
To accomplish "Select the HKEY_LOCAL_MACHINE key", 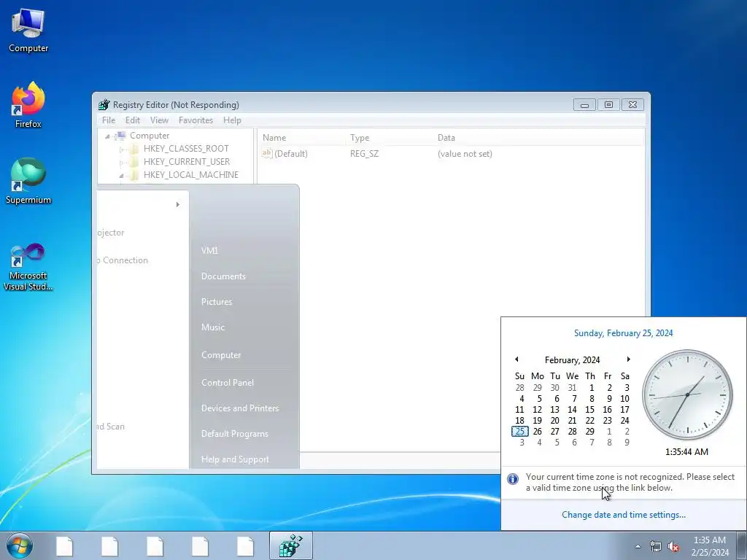I will coord(190,175).
